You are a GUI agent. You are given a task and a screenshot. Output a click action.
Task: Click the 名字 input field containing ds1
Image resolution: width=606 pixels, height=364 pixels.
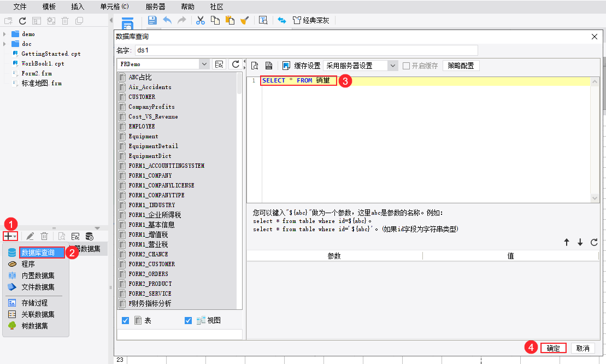306,50
